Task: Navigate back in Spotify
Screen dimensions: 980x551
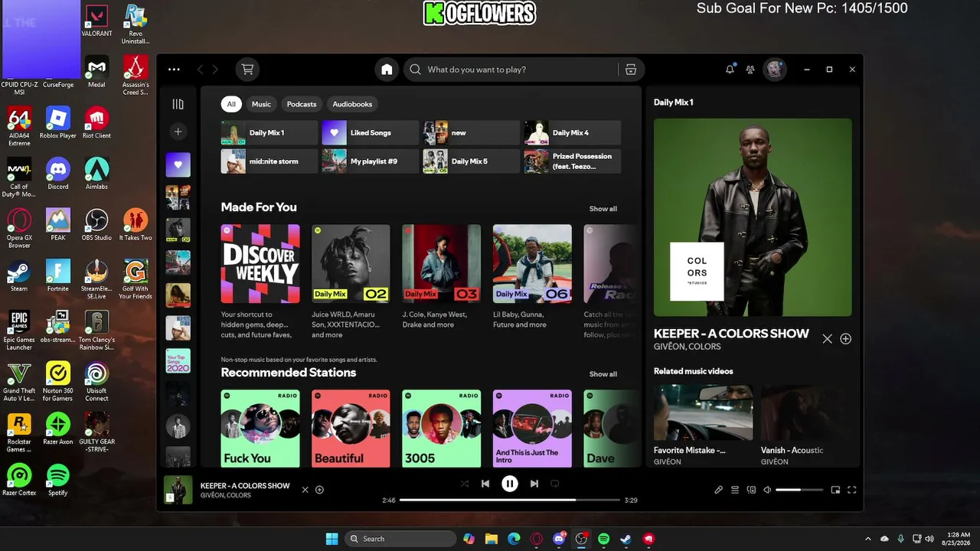Action: [201, 70]
